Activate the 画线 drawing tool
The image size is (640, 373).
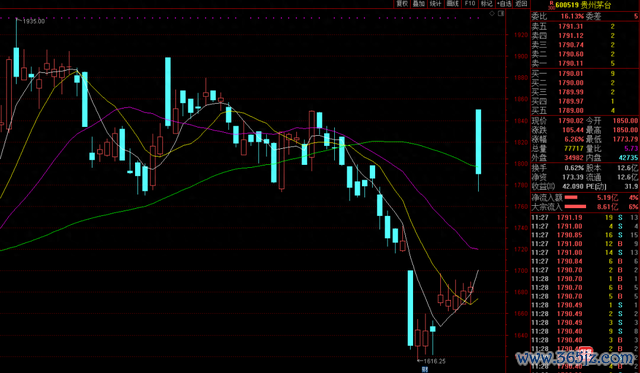(453, 4)
